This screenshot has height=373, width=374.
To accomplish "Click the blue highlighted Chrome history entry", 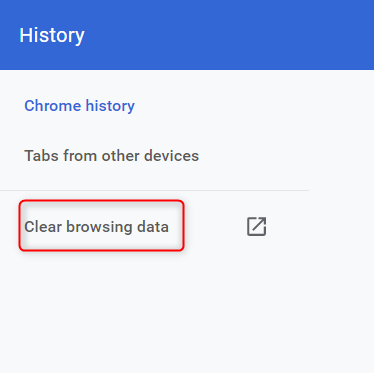I will pos(79,106).
